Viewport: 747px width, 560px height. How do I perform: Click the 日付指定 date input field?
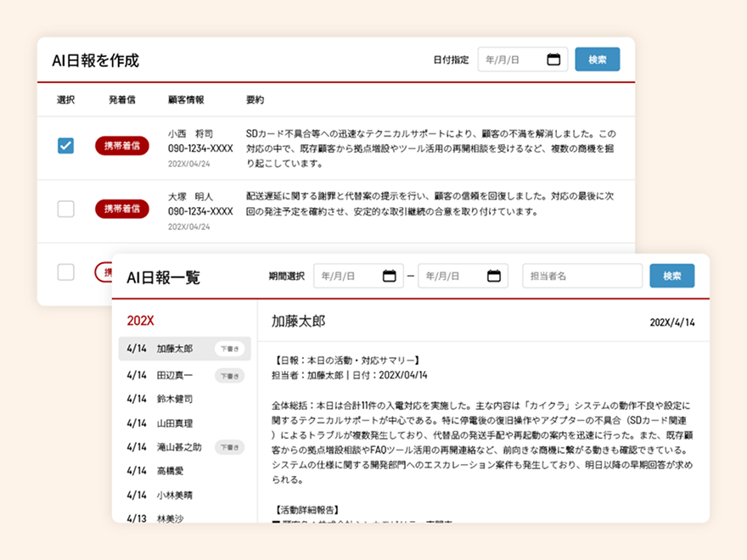[523, 59]
